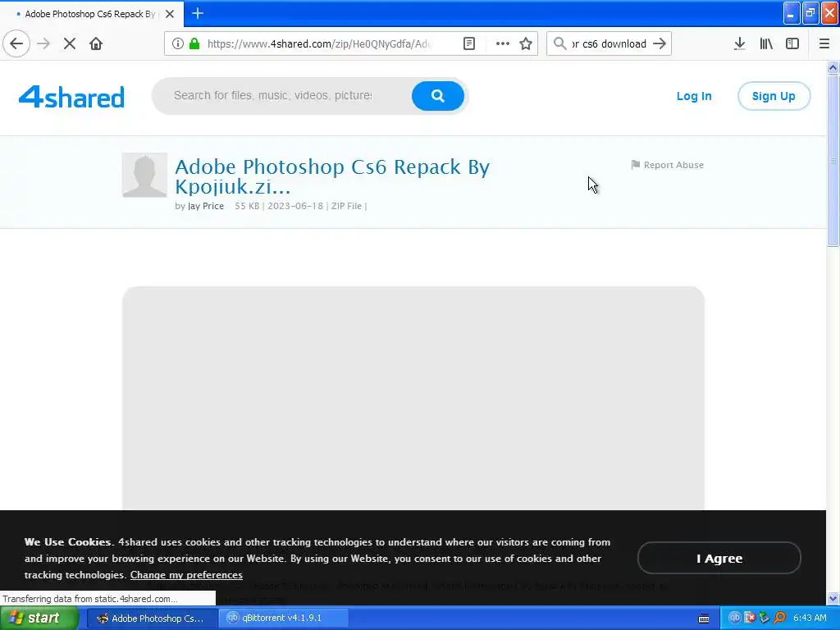Click the browser address URL field

318,43
